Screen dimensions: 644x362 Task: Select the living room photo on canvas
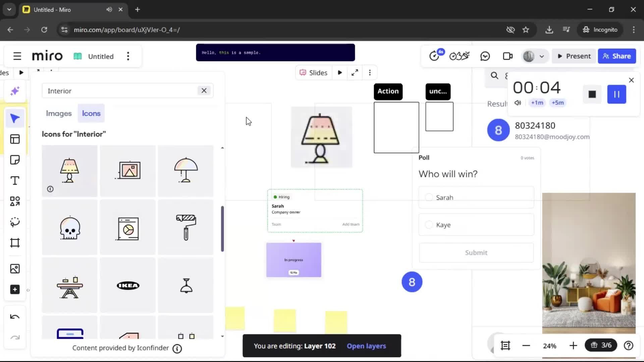click(x=589, y=263)
